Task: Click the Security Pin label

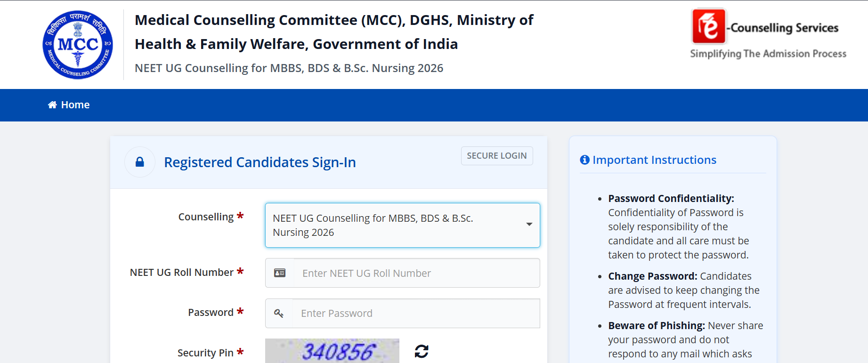Action: [x=205, y=353]
